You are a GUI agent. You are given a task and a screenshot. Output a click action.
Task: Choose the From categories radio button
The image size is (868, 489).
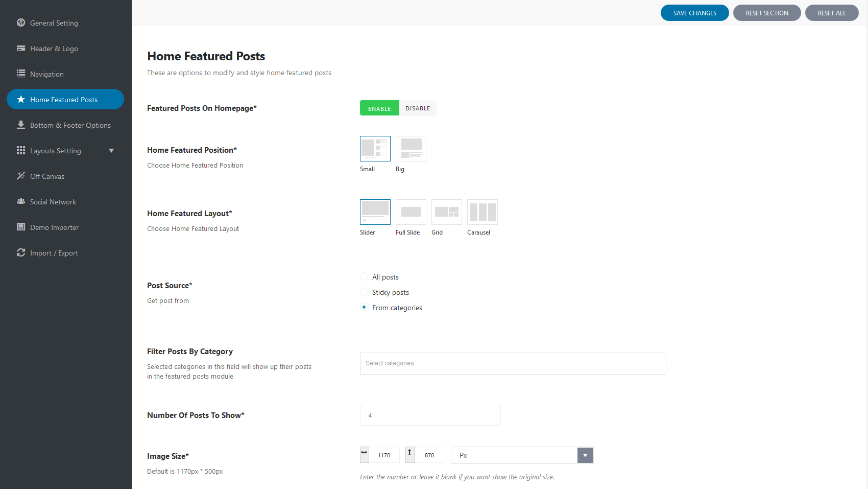pyautogui.click(x=364, y=308)
